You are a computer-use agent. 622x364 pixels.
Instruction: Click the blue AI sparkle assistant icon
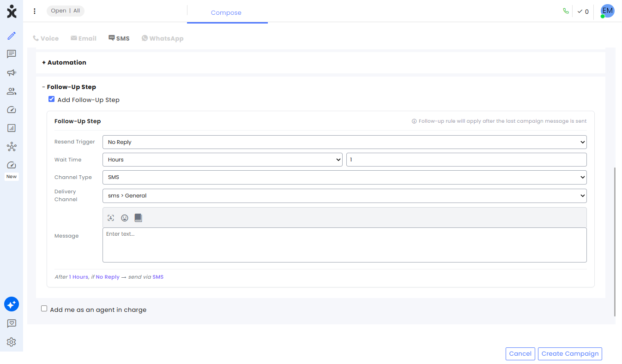pos(12,304)
